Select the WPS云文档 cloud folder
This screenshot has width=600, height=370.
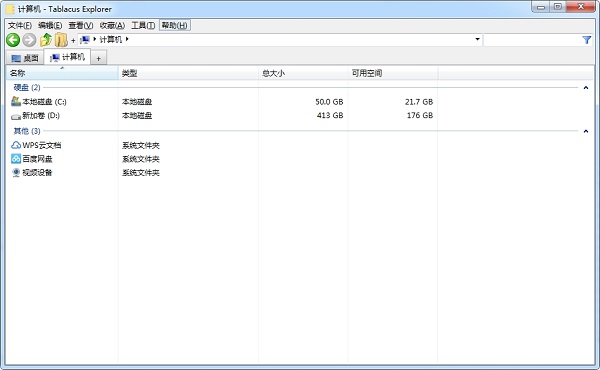36,145
